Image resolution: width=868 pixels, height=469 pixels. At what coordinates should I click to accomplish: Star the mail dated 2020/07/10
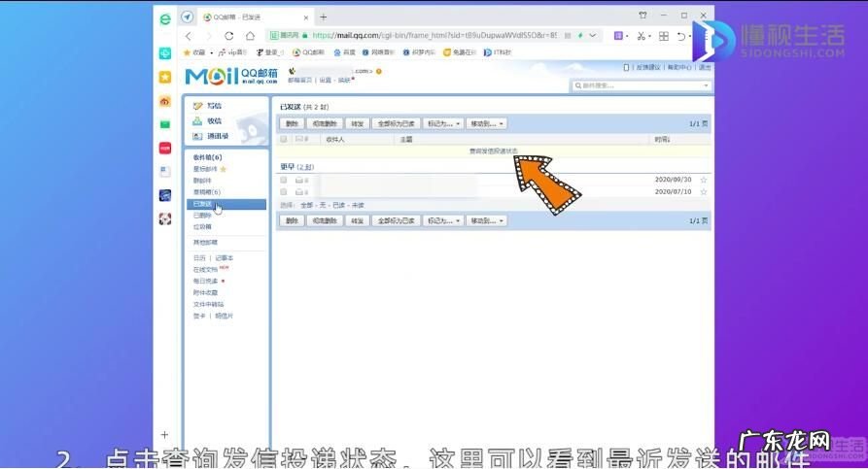704,192
